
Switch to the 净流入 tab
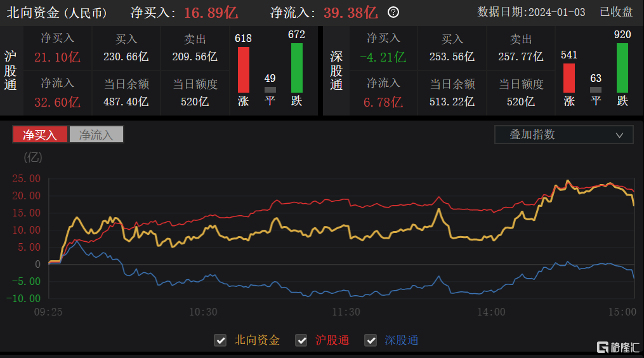(x=96, y=135)
